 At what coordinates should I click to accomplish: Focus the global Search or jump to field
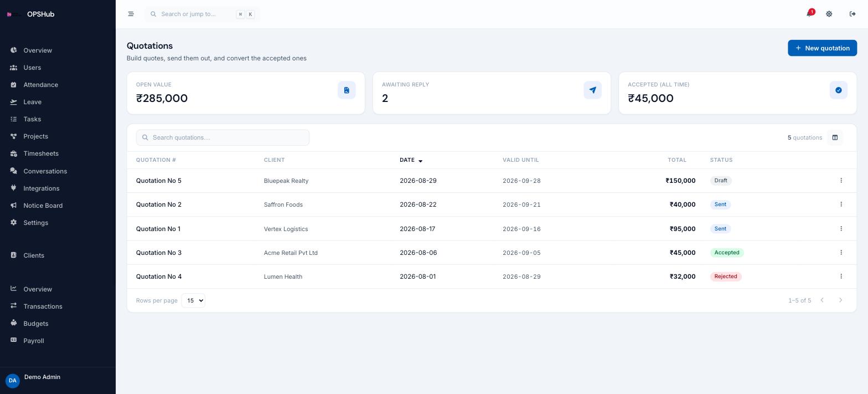(x=202, y=14)
